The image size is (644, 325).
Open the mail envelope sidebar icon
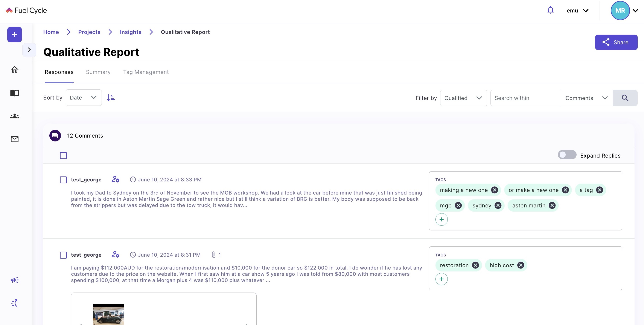coord(15,139)
